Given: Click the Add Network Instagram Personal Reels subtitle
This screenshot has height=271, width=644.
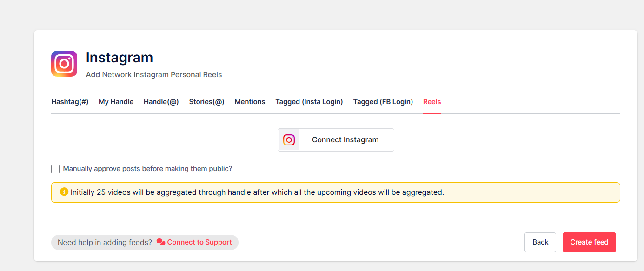Looking at the screenshot, I should point(153,74).
